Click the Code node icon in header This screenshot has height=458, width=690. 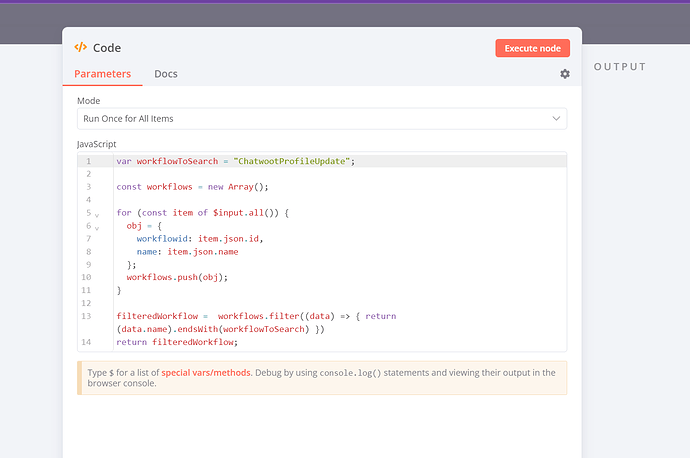81,48
